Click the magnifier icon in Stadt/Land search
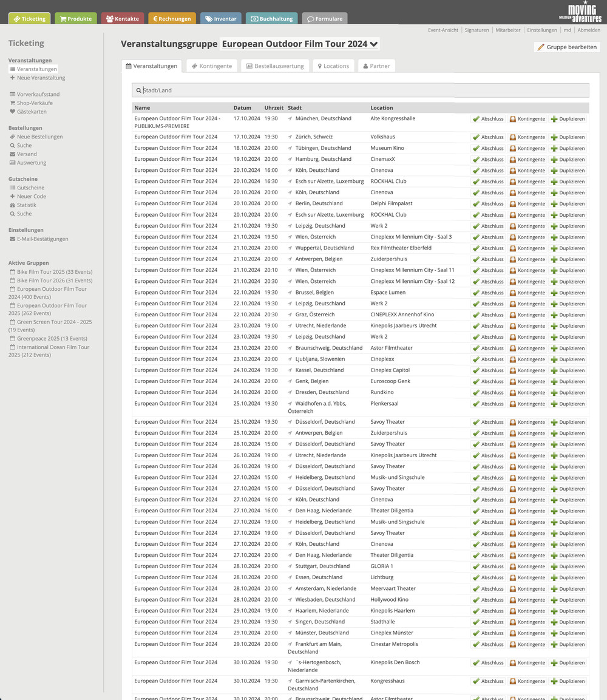The image size is (607, 700). pyautogui.click(x=138, y=90)
